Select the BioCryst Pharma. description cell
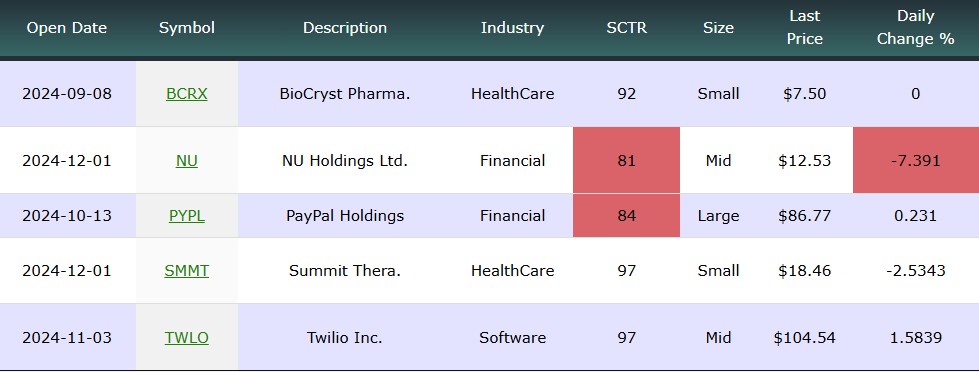Screen dimensions: 979x372 (x=345, y=94)
